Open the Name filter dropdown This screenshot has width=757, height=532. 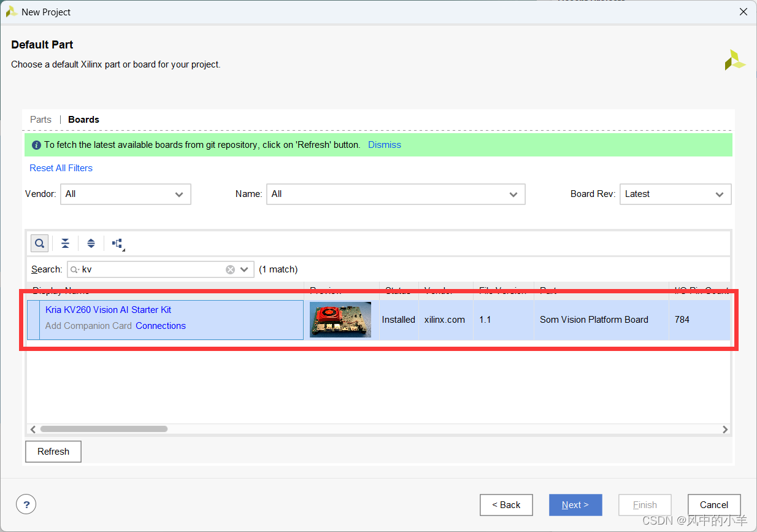(396, 194)
